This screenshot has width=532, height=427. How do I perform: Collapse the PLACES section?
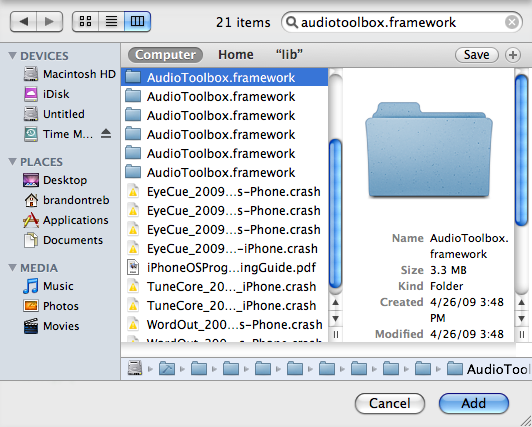click(13, 161)
